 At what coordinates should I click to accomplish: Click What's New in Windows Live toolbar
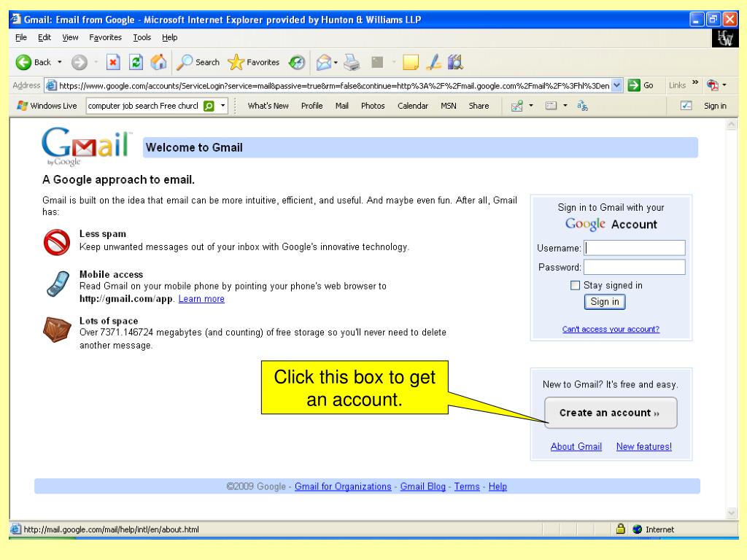tap(268, 106)
